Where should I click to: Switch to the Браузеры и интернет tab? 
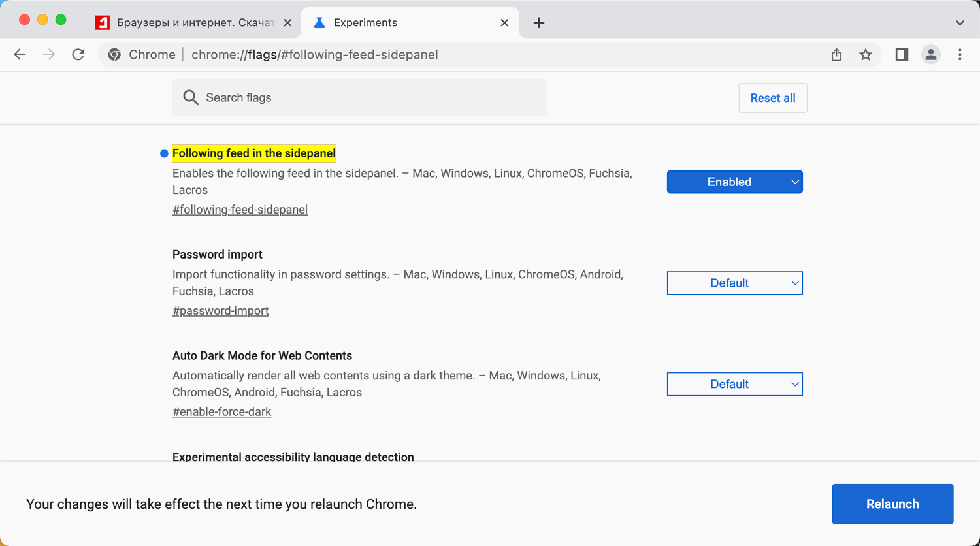coord(189,23)
